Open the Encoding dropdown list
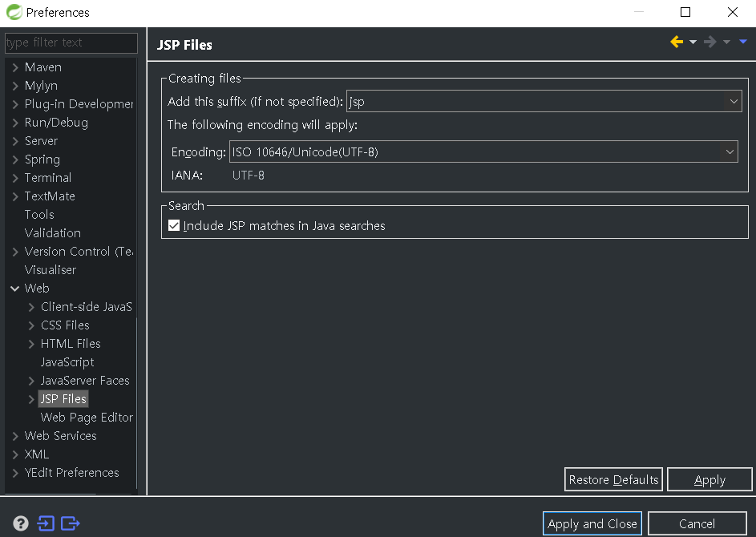 coord(730,151)
